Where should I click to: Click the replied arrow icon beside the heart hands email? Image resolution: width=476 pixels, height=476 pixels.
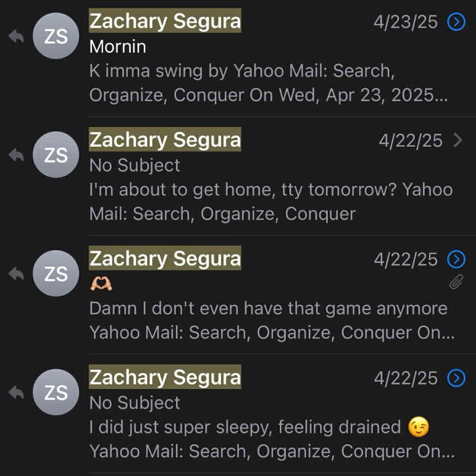[17, 274]
